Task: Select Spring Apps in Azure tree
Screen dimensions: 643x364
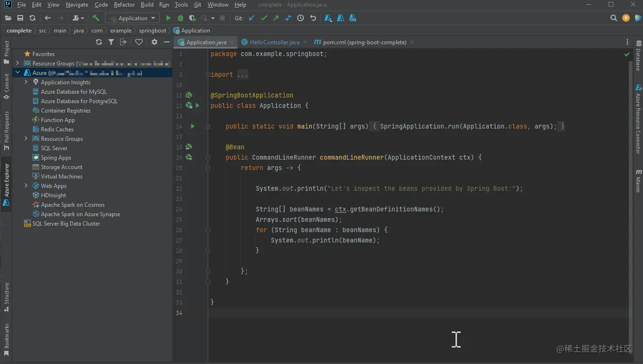Action: 56,157
